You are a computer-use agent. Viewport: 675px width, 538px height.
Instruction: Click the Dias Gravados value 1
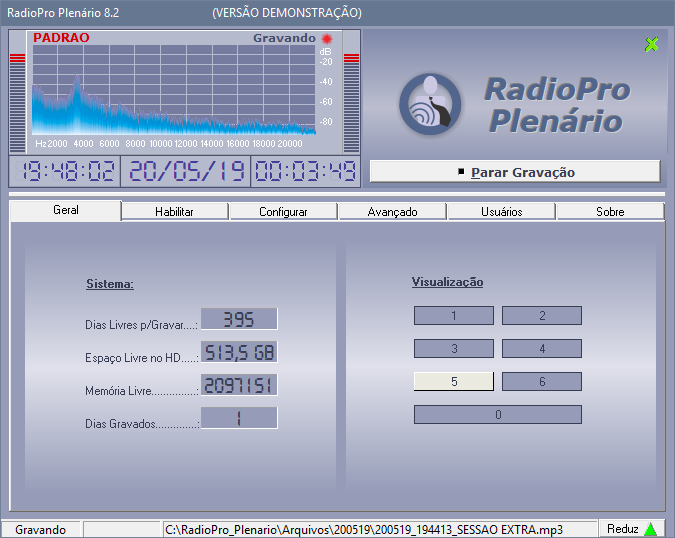(x=239, y=418)
